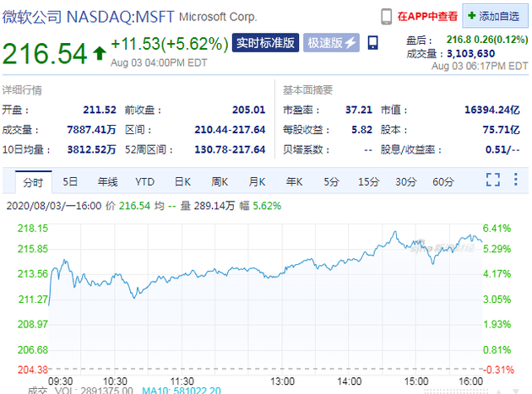Click 在APP中查看 link

(x=427, y=16)
